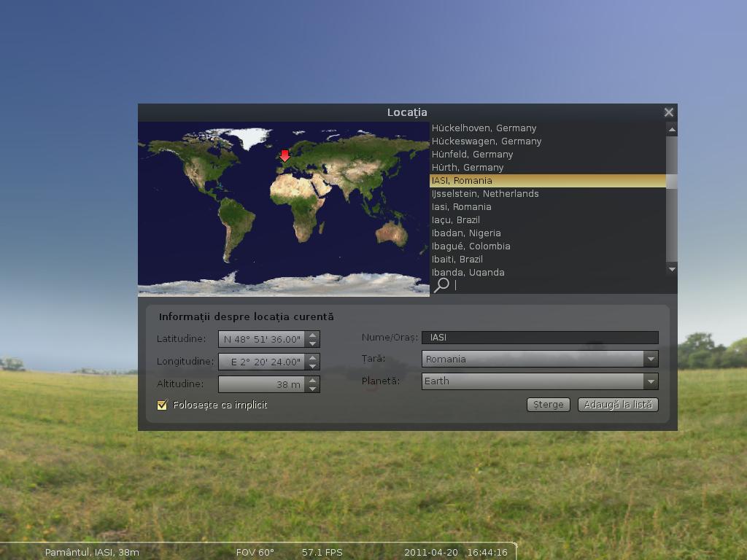Toggle 'Folosește ca implicit' checkbox
This screenshot has width=747, height=560.
(x=163, y=405)
